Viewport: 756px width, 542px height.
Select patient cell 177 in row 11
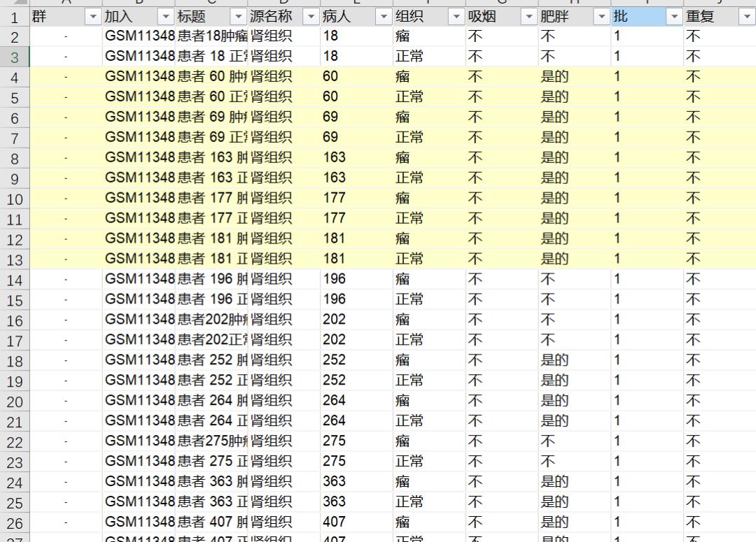357,218
